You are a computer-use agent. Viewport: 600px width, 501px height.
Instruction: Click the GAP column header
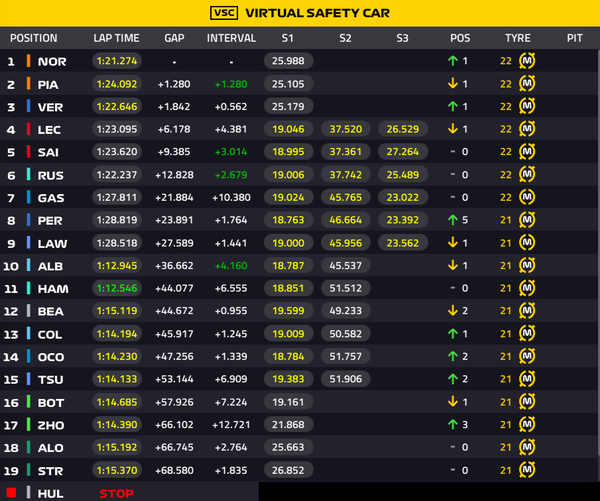click(x=174, y=38)
